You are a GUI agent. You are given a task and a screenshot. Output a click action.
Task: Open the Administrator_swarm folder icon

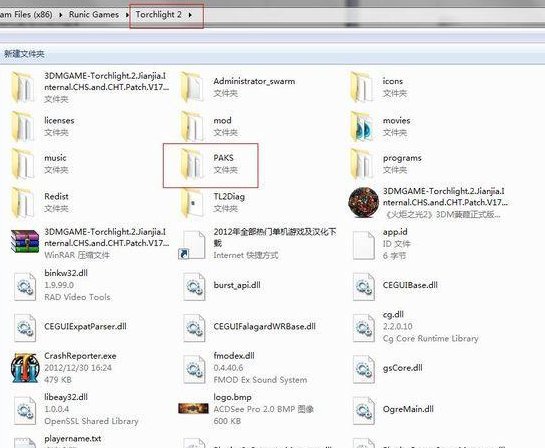click(x=192, y=87)
